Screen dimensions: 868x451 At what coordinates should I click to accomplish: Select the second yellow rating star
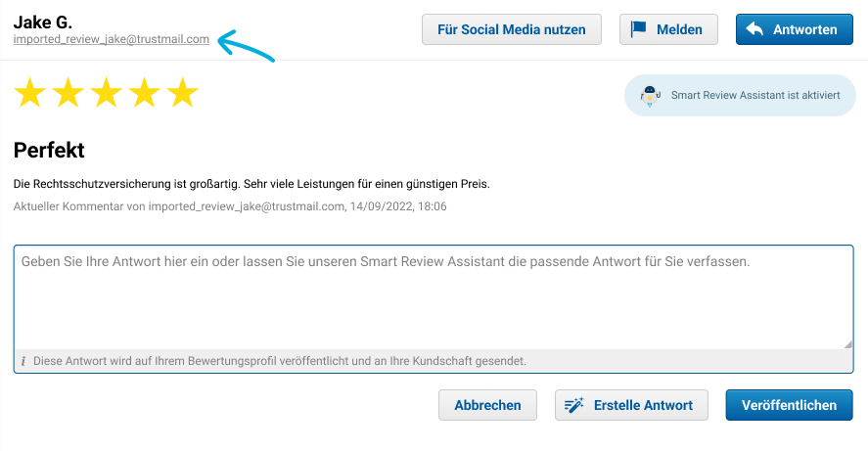pos(69,94)
